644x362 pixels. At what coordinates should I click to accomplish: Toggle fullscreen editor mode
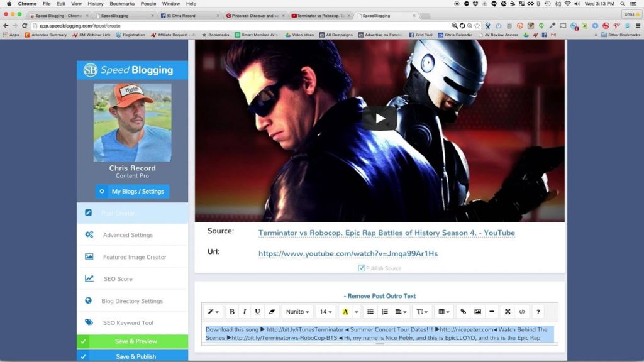tap(508, 312)
